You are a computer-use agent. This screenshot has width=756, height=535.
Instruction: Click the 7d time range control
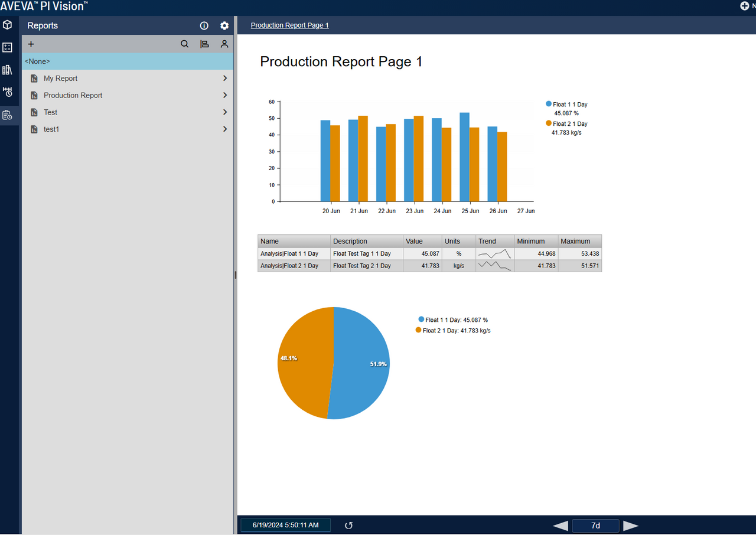pyautogui.click(x=595, y=526)
